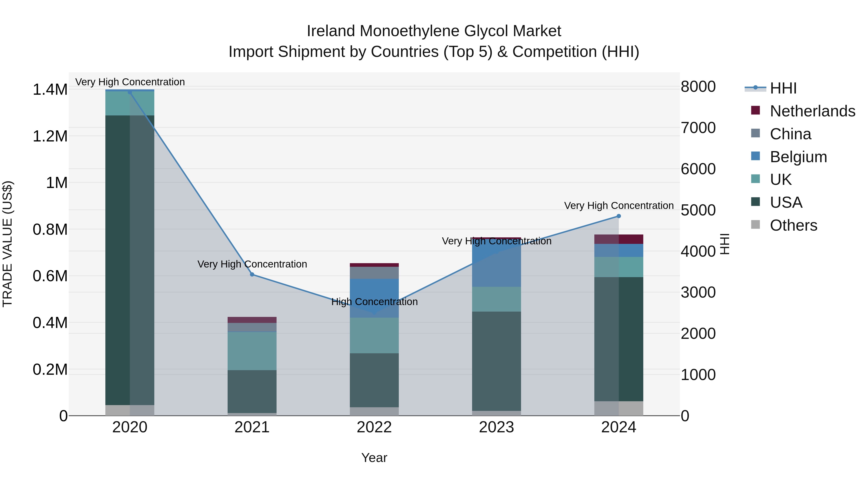Click the Belgium blue color swatch
The width and height of the screenshot is (868, 488).
click(x=755, y=156)
